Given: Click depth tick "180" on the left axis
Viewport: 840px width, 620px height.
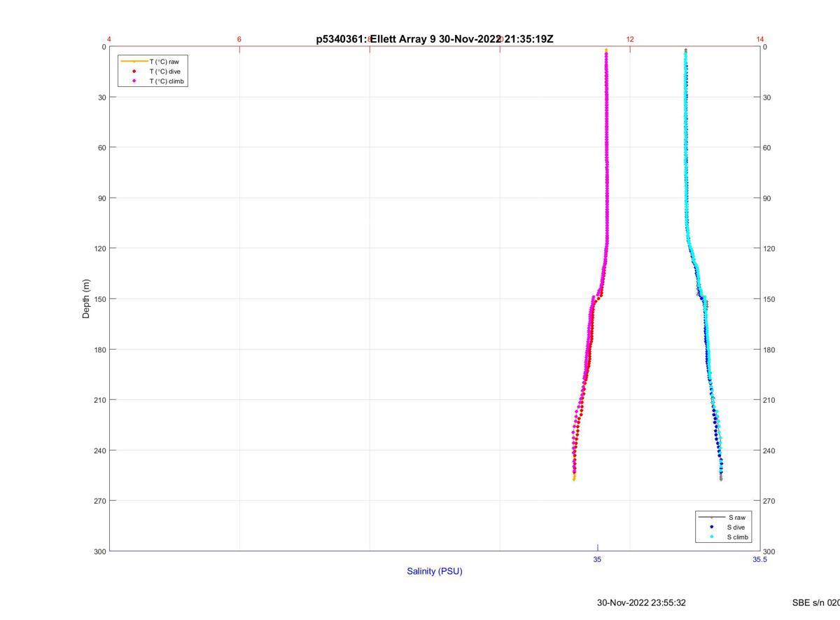Looking at the screenshot, I should (99, 350).
